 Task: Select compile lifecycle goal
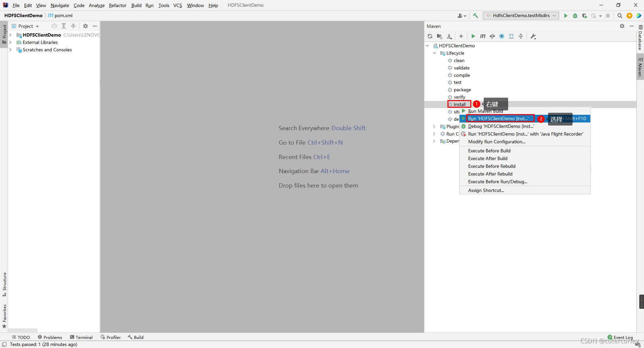click(462, 75)
